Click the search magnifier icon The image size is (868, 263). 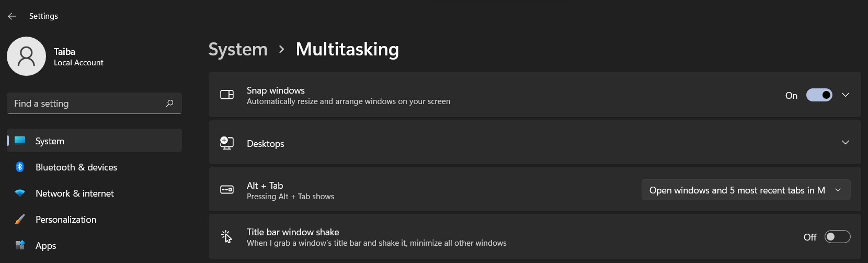(169, 104)
